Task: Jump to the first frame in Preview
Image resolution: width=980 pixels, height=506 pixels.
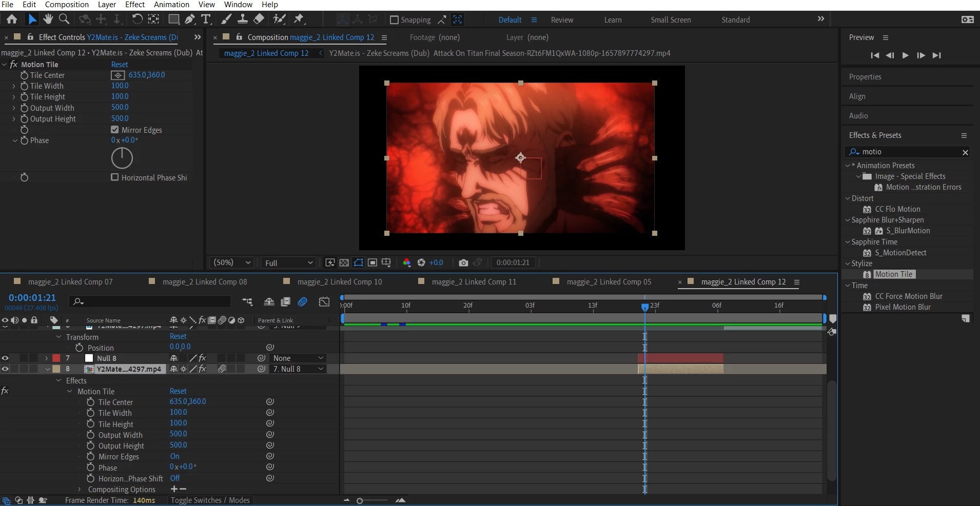Action: [875, 55]
